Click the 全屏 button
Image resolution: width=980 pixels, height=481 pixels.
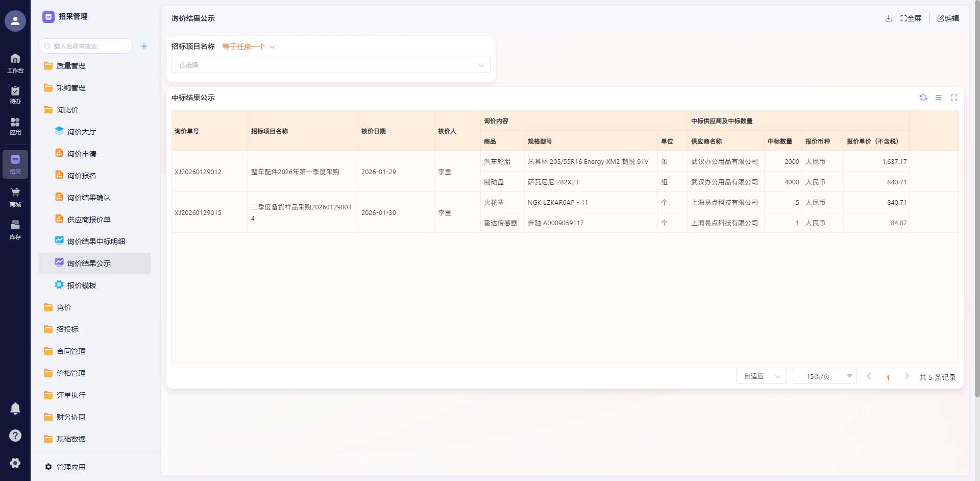(x=911, y=18)
